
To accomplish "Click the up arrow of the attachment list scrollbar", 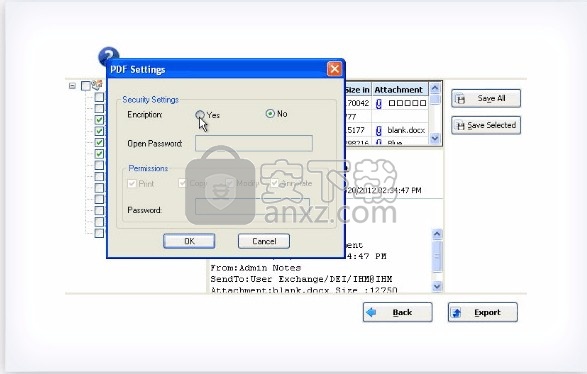I will 435,88.
